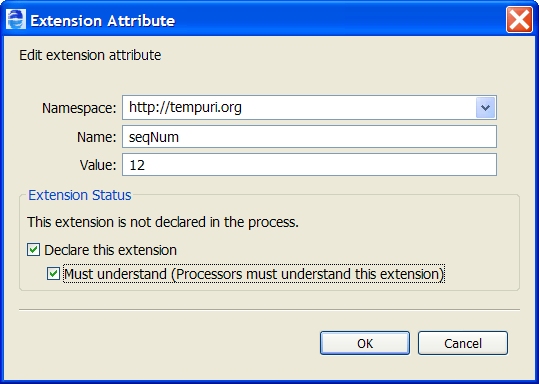Screen dimensions: 539x384
Task: Toggle the Must understand checkbox
Action: 53,274
